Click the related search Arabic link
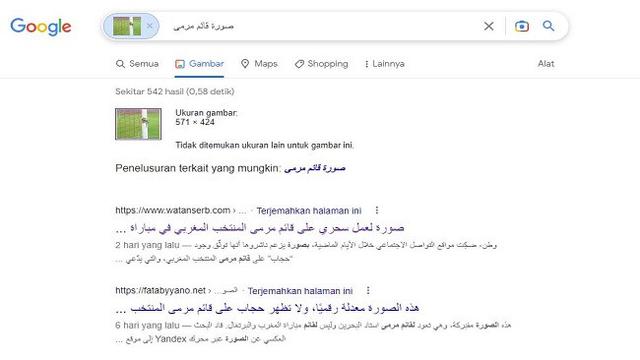This screenshot has width=640, height=360. (x=315, y=168)
